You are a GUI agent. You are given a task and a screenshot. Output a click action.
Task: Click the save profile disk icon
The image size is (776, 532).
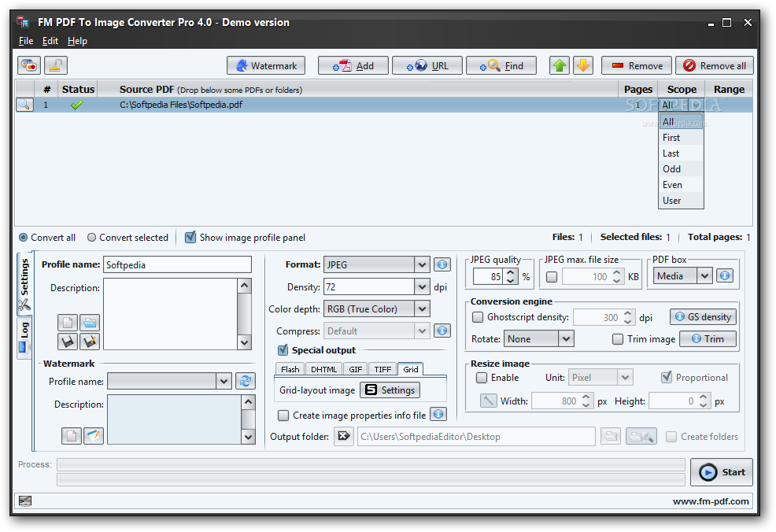[x=68, y=342]
